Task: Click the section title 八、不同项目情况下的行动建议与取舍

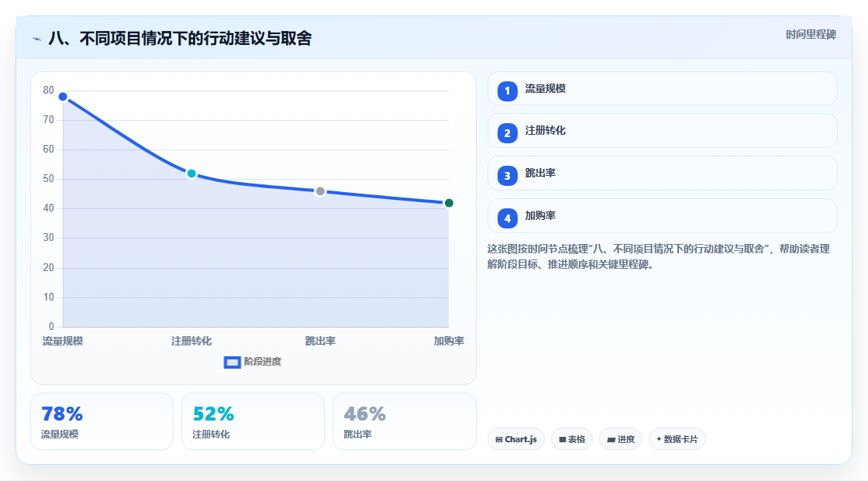Action: 180,39
